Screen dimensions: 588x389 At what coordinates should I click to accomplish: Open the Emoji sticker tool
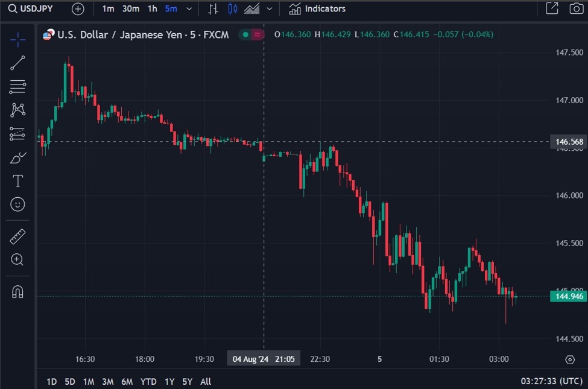17,204
